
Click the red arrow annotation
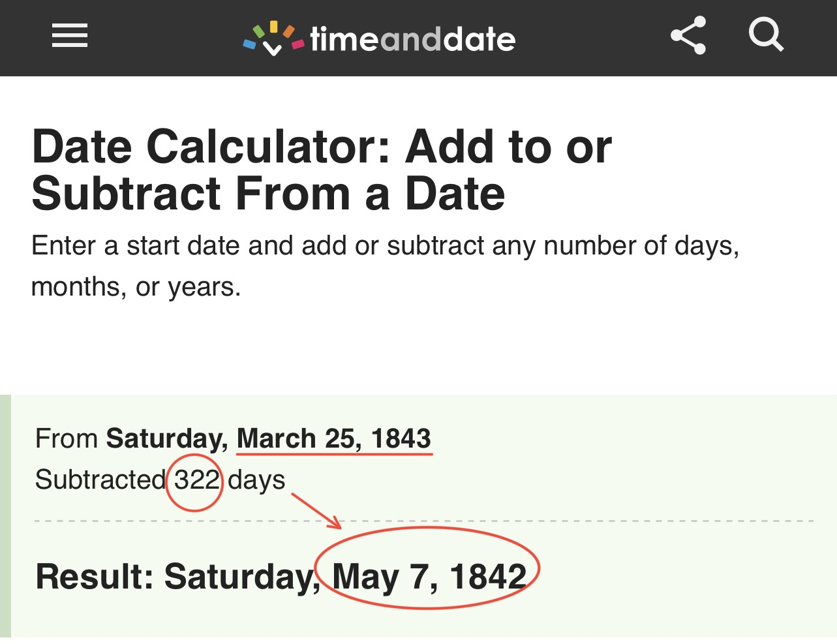pyautogui.click(x=316, y=510)
